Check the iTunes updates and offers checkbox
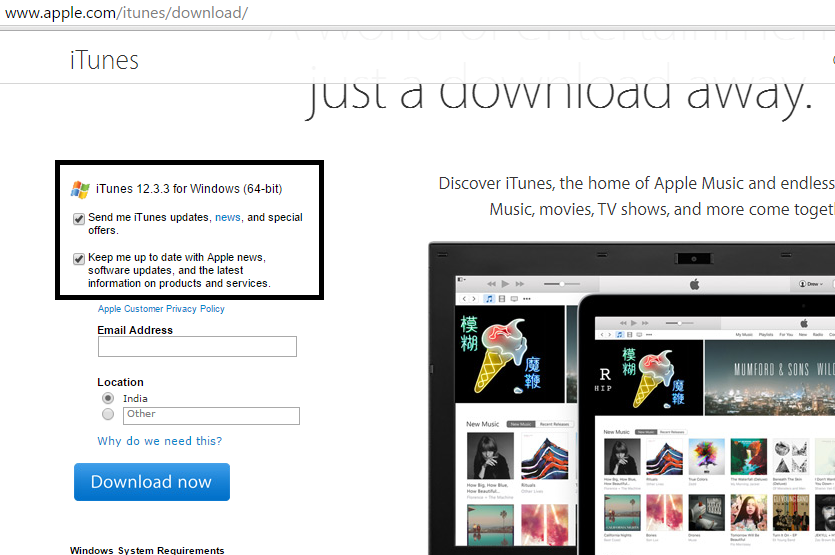The height and width of the screenshot is (555, 835). (x=79, y=219)
